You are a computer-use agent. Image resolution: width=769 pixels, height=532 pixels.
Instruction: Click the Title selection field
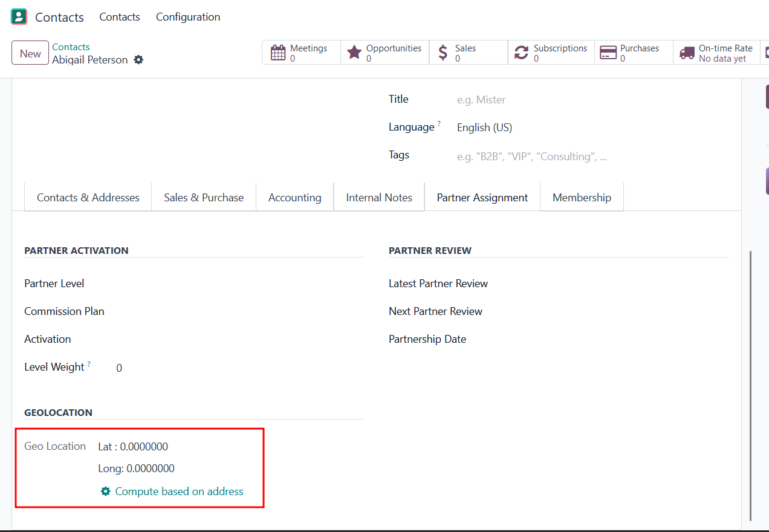tap(544, 100)
